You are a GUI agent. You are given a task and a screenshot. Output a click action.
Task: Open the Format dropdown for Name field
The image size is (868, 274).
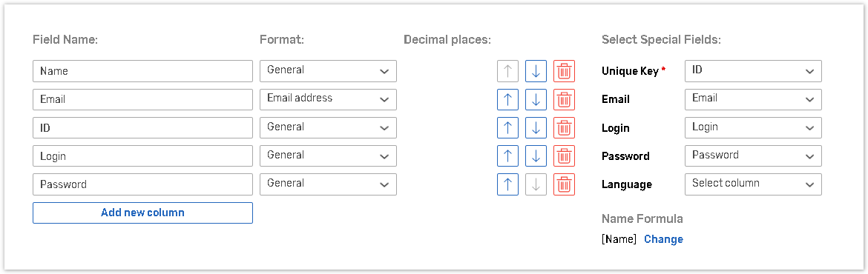click(x=328, y=71)
